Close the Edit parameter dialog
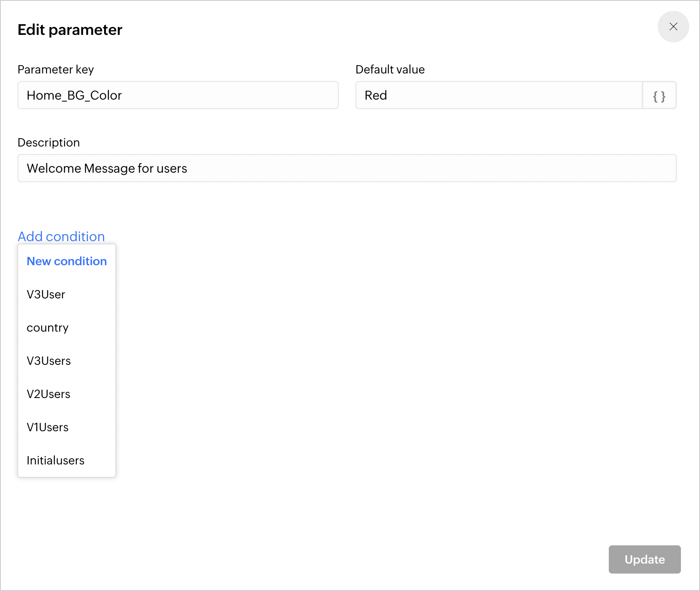The width and height of the screenshot is (700, 591). coord(673,27)
